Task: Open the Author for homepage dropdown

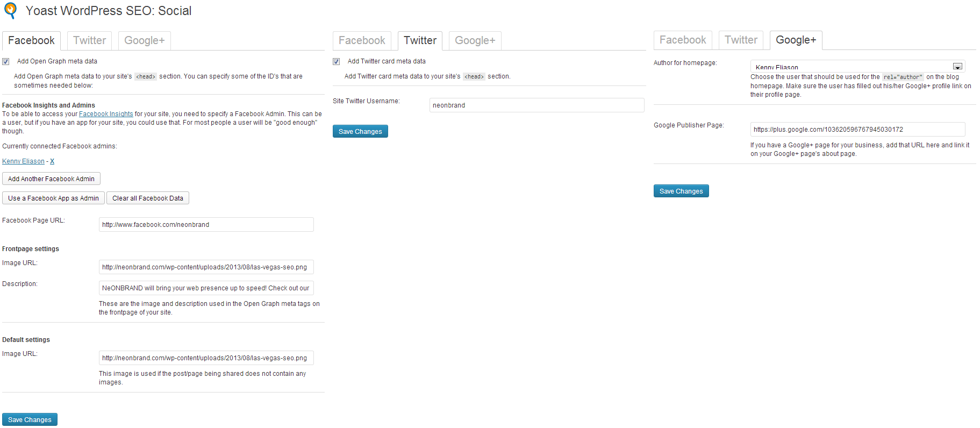Action: click(857, 66)
